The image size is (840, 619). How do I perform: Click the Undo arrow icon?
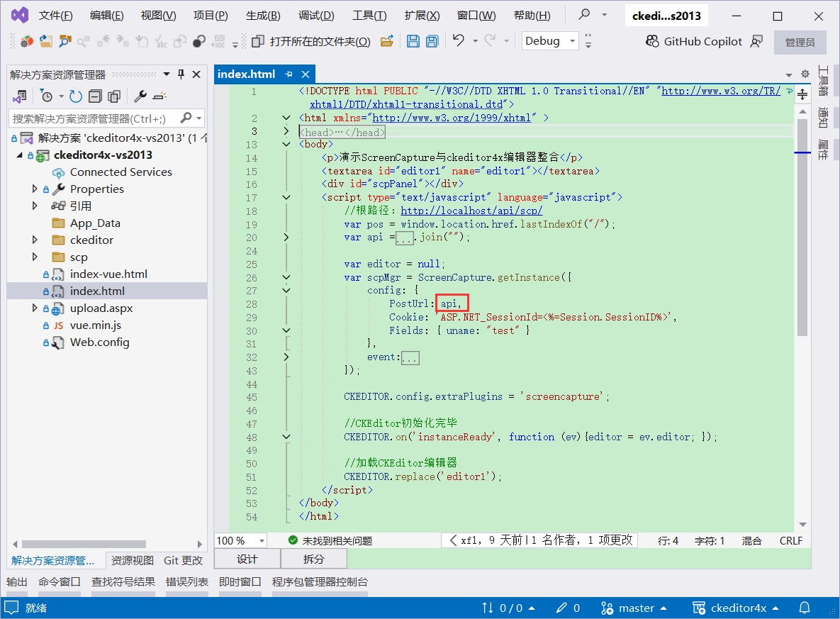point(459,41)
